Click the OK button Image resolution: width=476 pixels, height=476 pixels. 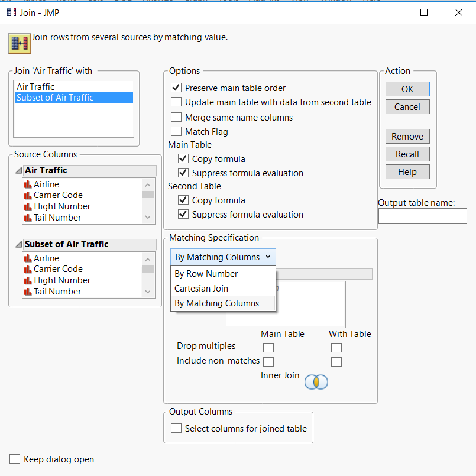(407, 89)
